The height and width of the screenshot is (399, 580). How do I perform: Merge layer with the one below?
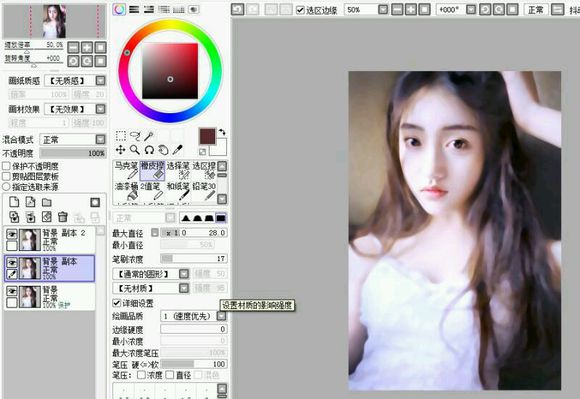point(30,217)
